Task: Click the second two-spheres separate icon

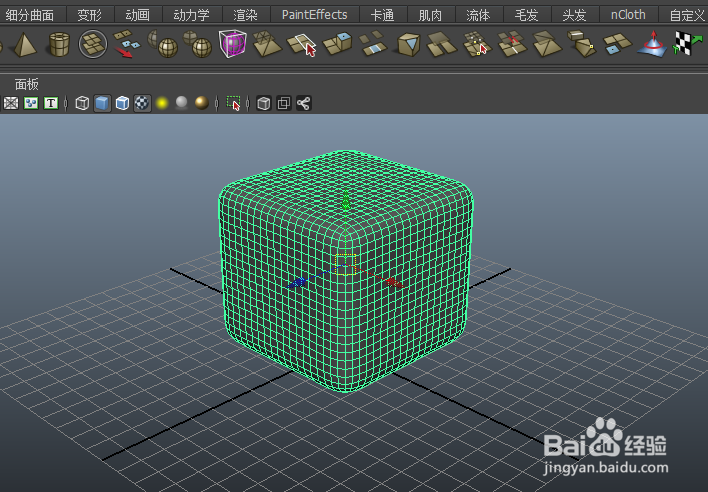Action: [198, 44]
